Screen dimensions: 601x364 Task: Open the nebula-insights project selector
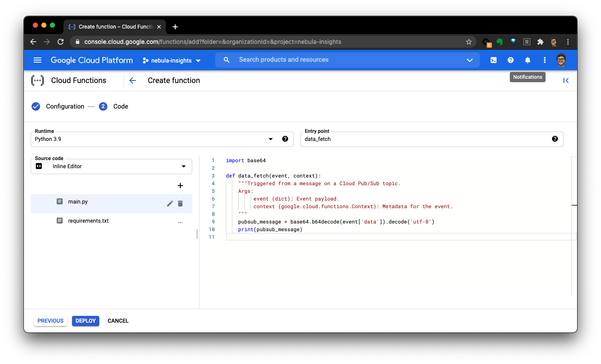[x=172, y=60]
